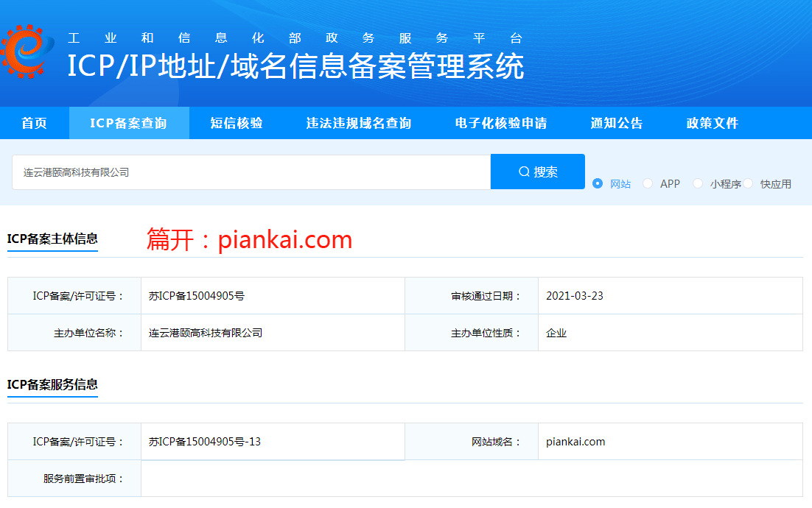Keep 网站 radio option selected
The image size is (812, 508).
click(597, 183)
